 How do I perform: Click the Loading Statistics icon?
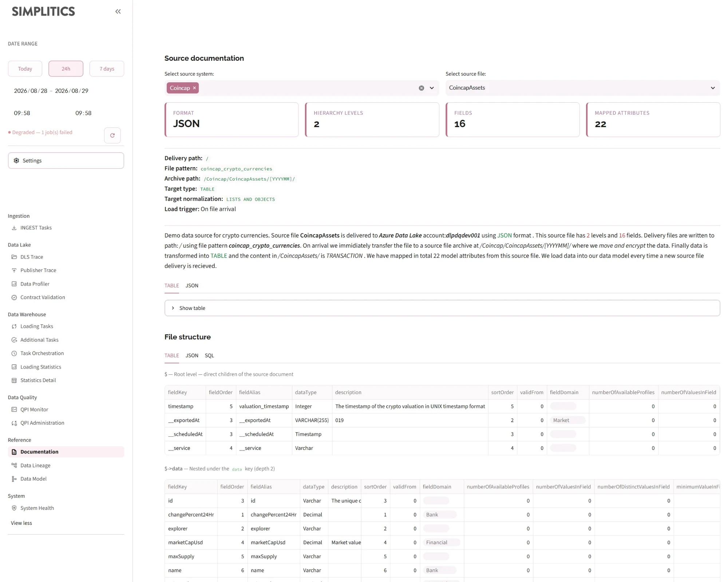(x=14, y=367)
